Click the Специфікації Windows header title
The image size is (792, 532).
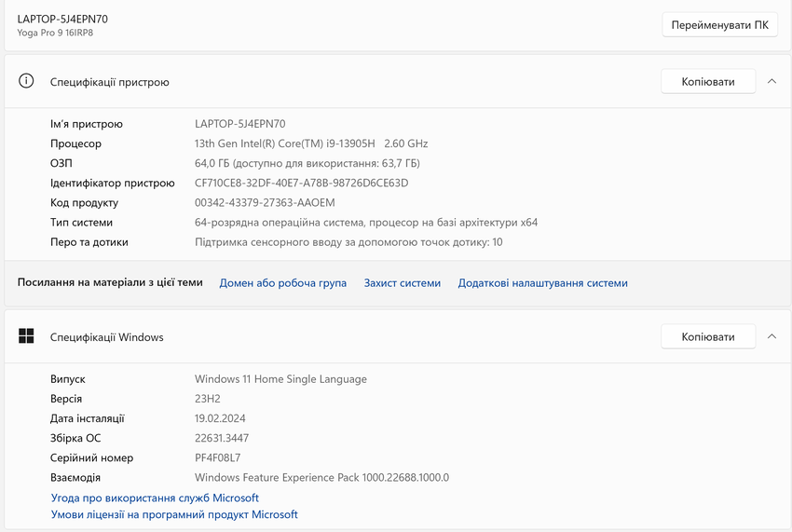[x=106, y=337]
